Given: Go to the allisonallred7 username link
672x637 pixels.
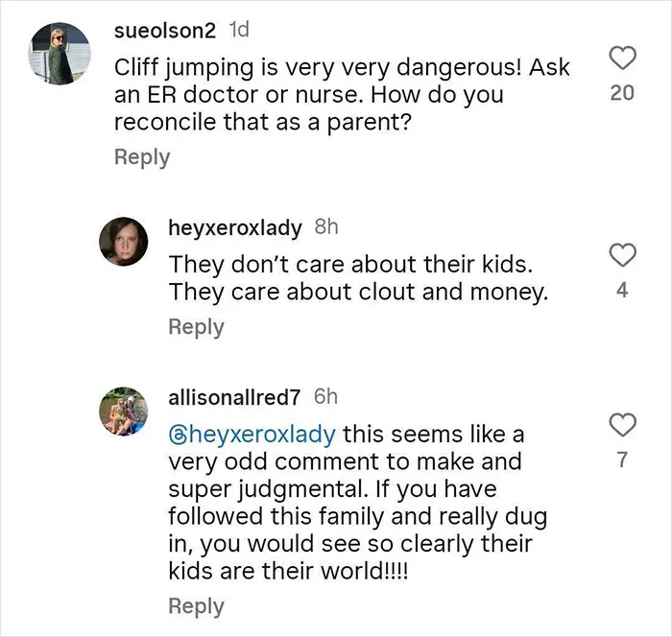Looking at the screenshot, I should (x=234, y=397).
